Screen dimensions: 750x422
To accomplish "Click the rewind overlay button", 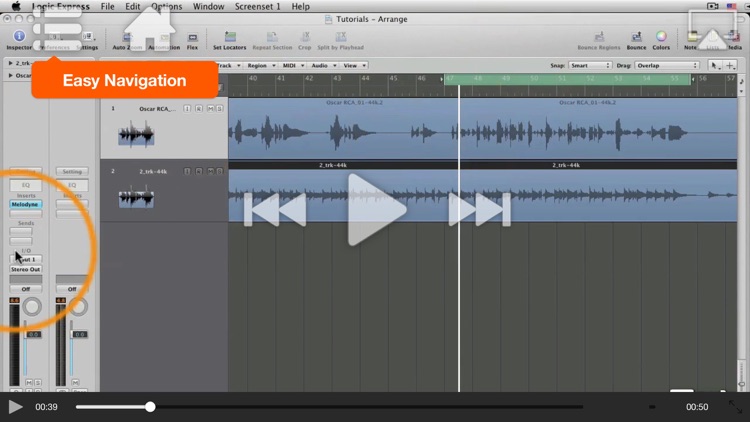I will click(275, 210).
